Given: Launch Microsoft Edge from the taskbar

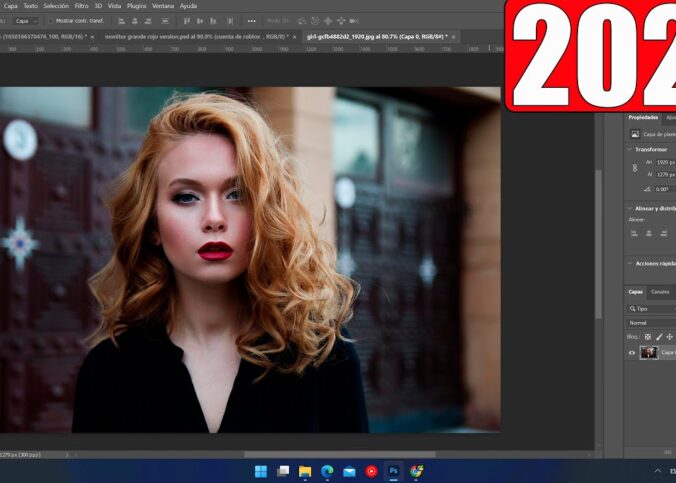Looking at the screenshot, I should click(327, 471).
